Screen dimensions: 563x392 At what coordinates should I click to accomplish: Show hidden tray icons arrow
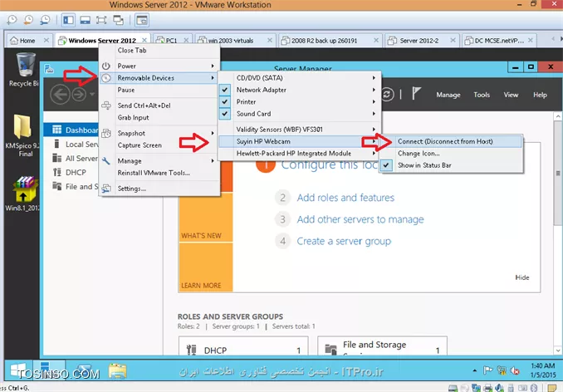pos(475,370)
